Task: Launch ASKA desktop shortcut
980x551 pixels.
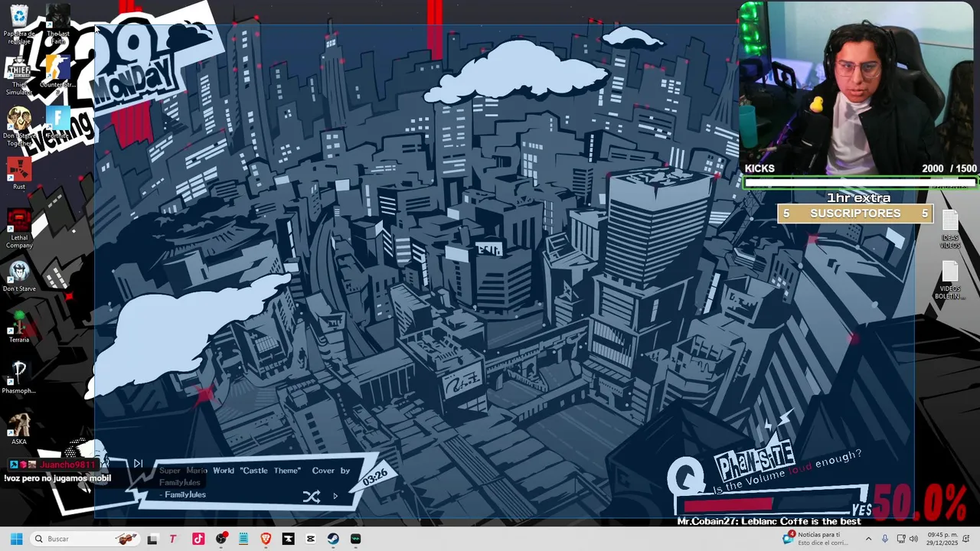Action: coord(18,429)
